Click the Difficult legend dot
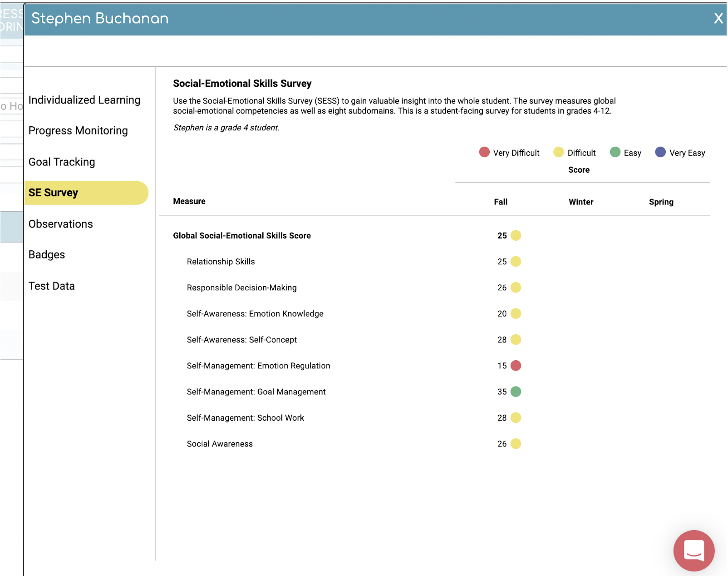This screenshot has height=576, width=728. [558, 152]
